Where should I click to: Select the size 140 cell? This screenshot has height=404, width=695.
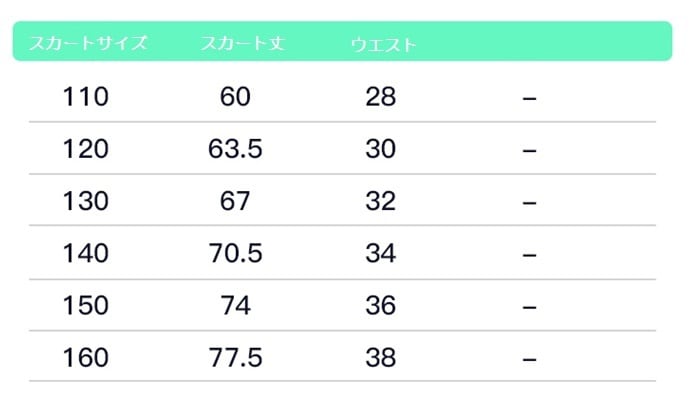click(x=85, y=254)
